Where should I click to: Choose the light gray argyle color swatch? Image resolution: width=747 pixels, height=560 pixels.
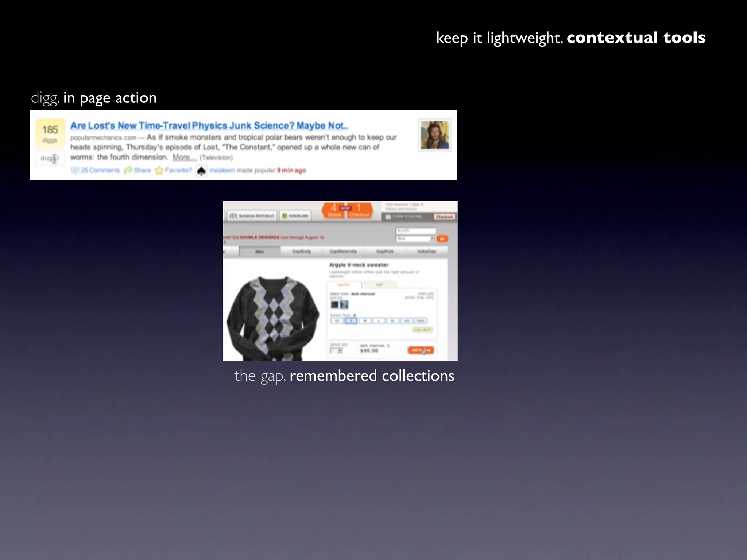pos(344,305)
